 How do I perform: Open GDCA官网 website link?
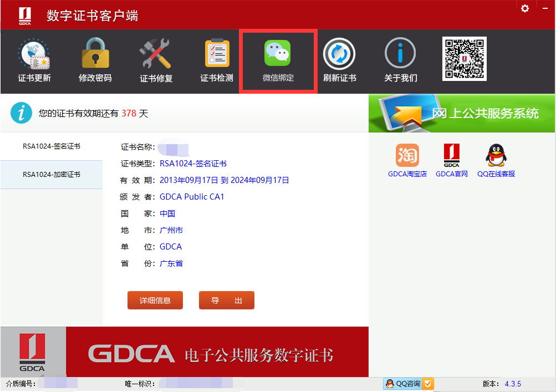pyautogui.click(x=451, y=161)
